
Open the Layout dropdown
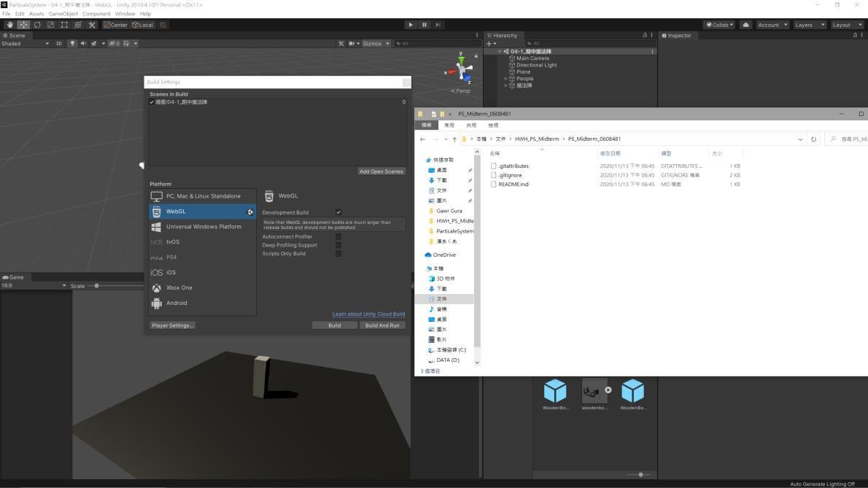(x=846, y=24)
